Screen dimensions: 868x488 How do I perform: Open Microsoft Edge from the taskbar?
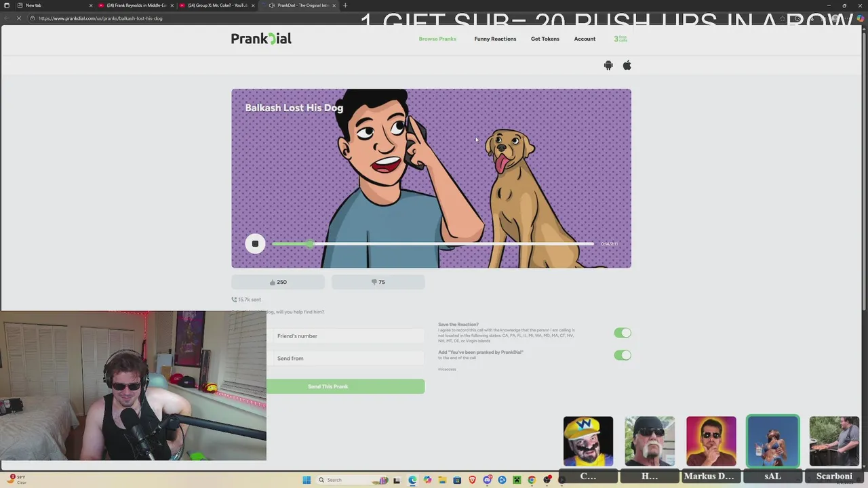click(412, 480)
